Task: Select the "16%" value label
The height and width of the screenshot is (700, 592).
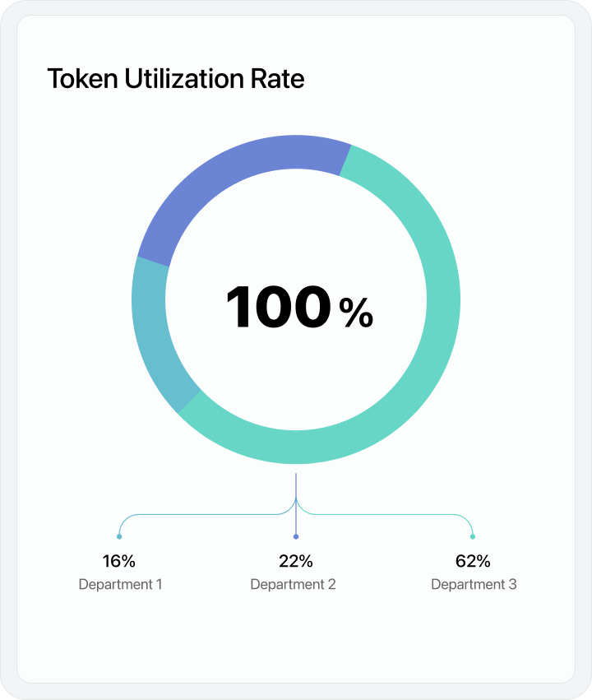Action: coord(119,562)
